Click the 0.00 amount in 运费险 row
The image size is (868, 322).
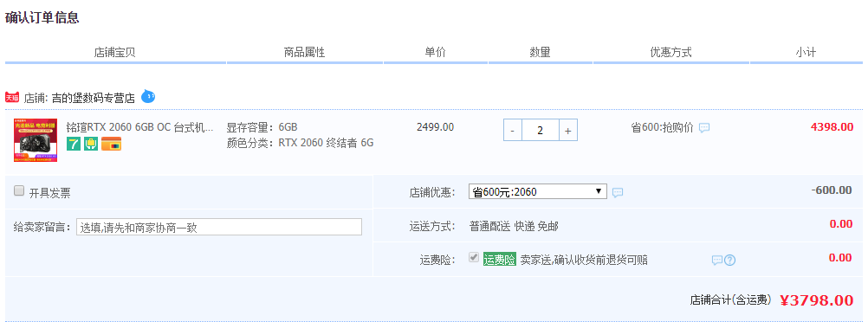tap(840, 258)
